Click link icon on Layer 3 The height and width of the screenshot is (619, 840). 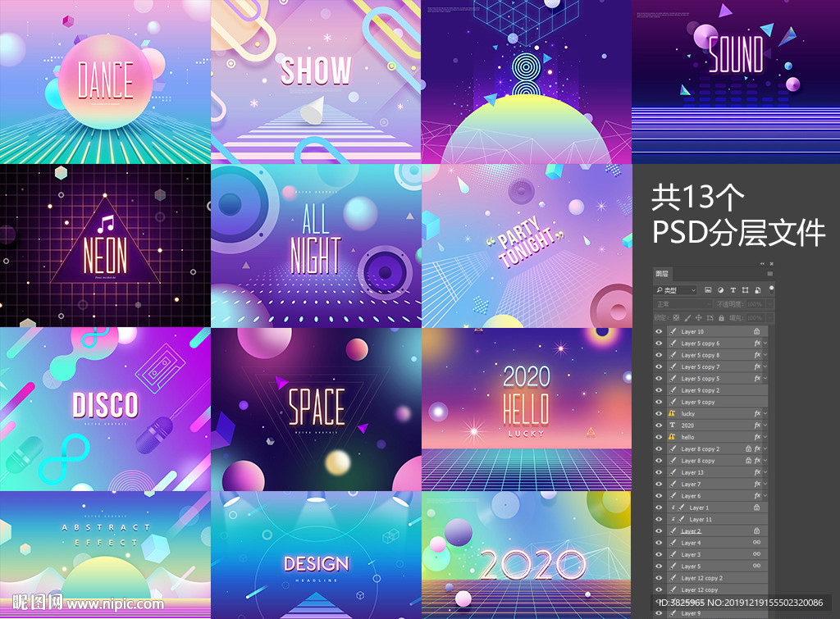point(756,554)
